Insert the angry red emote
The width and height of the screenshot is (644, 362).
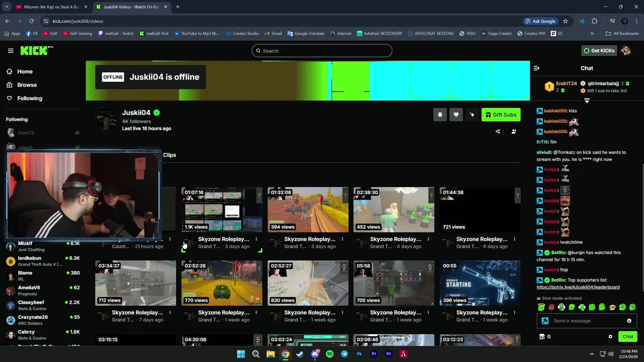coord(551,307)
